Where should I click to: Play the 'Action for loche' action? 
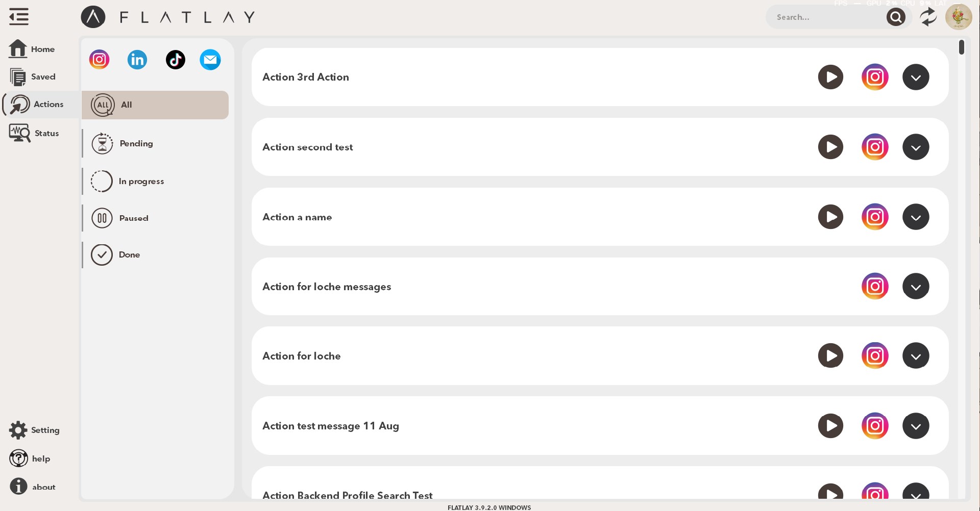pos(830,356)
